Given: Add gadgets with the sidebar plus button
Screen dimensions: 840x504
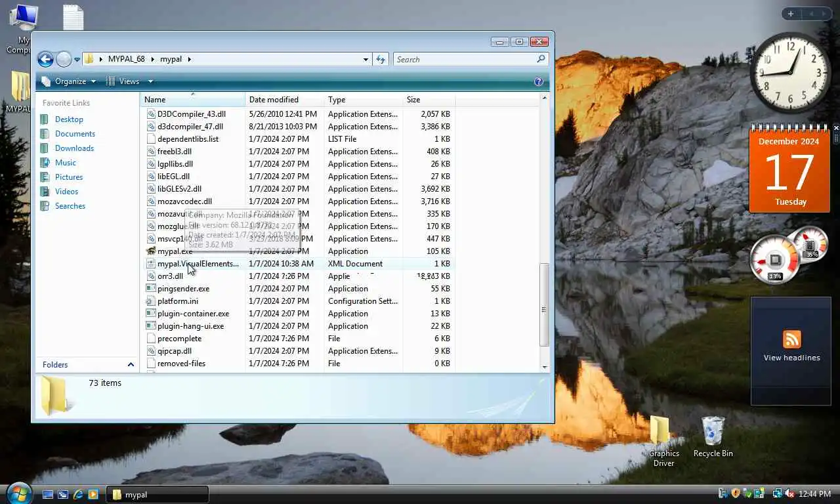Looking at the screenshot, I should coord(790,14).
